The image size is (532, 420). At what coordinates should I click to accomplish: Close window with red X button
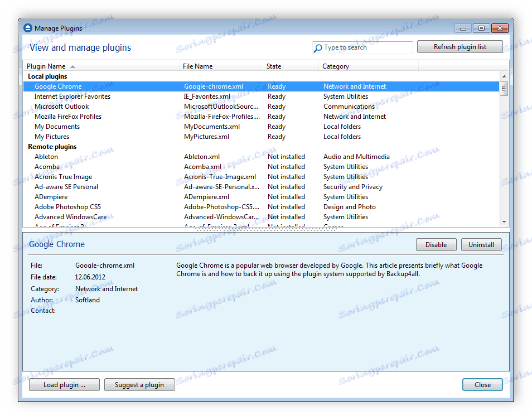pyautogui.click(x=500, y=28)
